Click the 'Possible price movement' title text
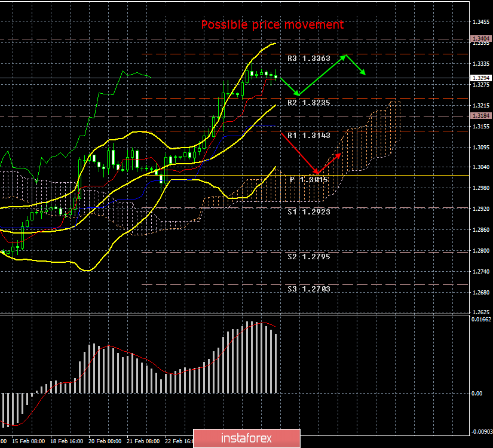The width and height of the screenshot is (493, 448). pyautogui.click(x=272, y=25)
